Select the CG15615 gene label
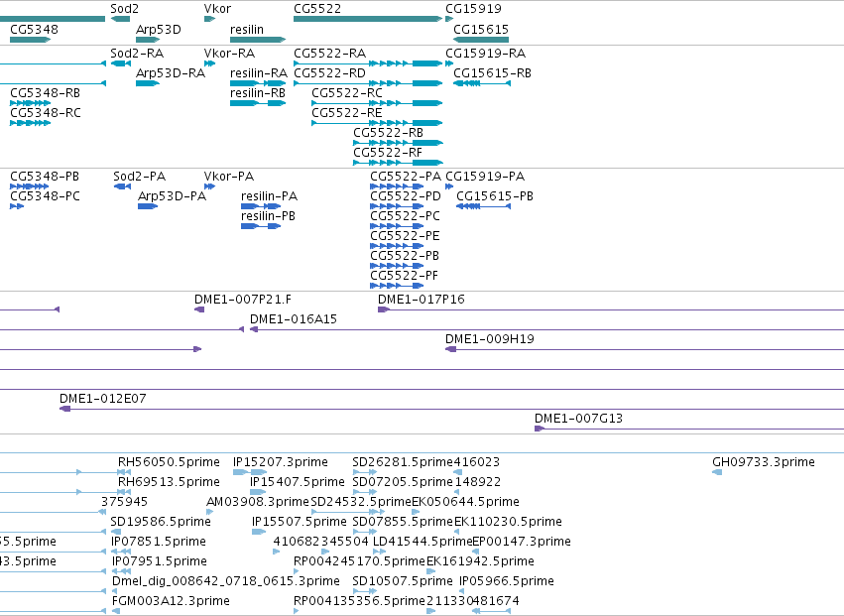The width and height of the screenshot is (844, 616). pyautogui.click(x=481, y=29)
